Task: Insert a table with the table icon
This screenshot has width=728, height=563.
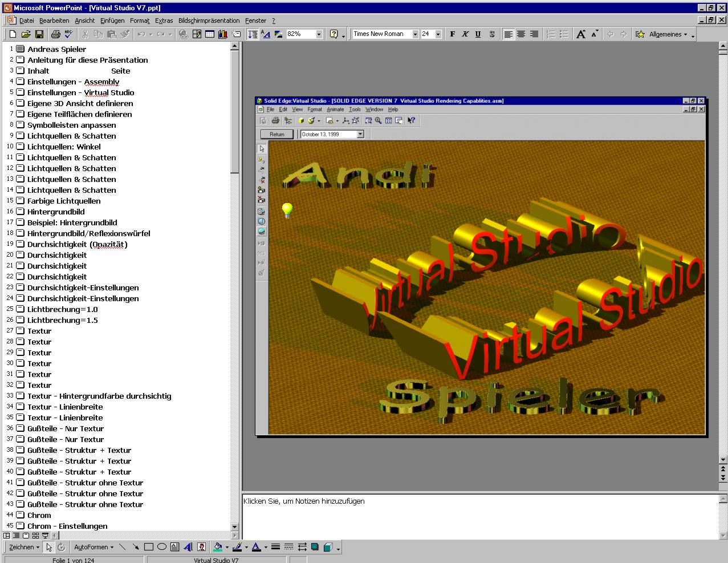Action: [209, 34]
